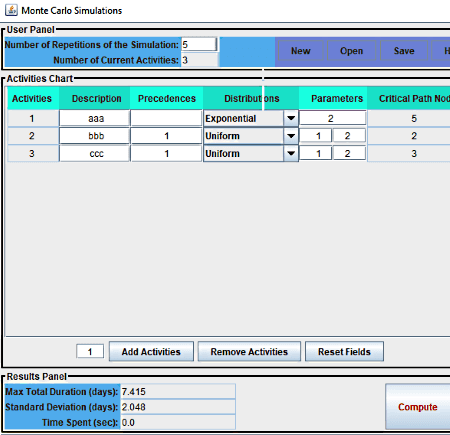Viewport: 450px width, 435px height.
Task: Expand the Uniform dropdown arrow for activity bbb
Action: [x=291, y=136]
